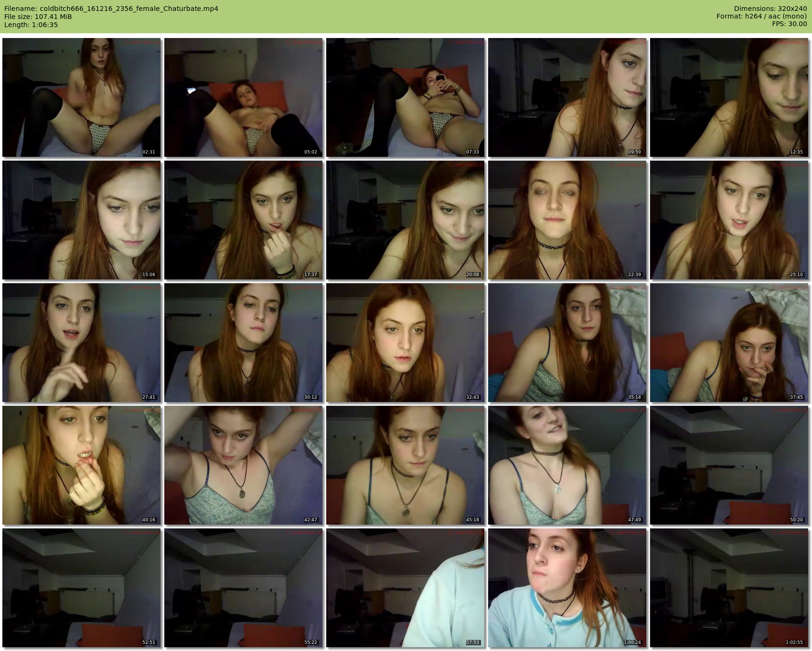Select the thumbnail timestamped 25:10
812x651 pixels.
coord(729,220)
